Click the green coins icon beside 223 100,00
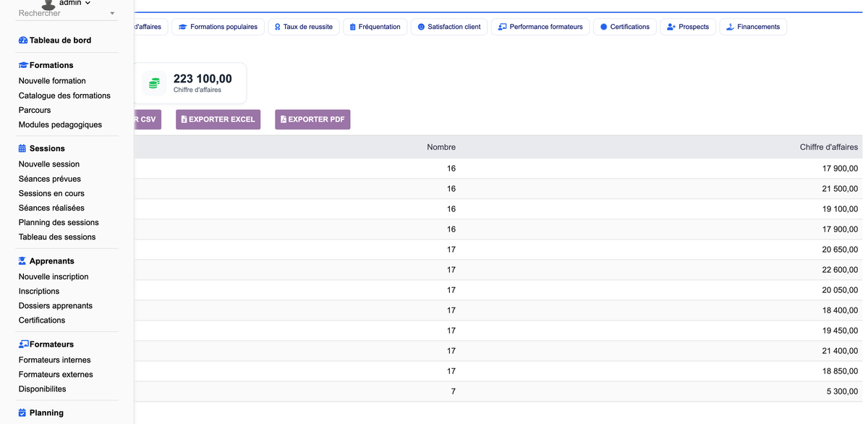 (154, 83)
